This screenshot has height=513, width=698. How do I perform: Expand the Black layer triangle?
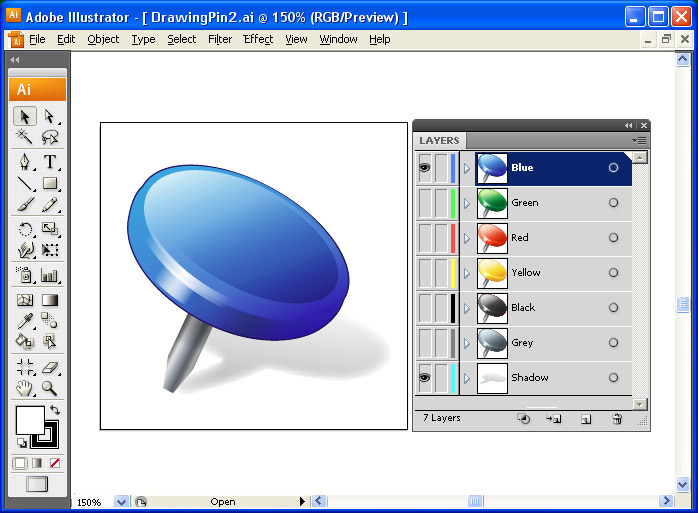[x=467, y=308]
